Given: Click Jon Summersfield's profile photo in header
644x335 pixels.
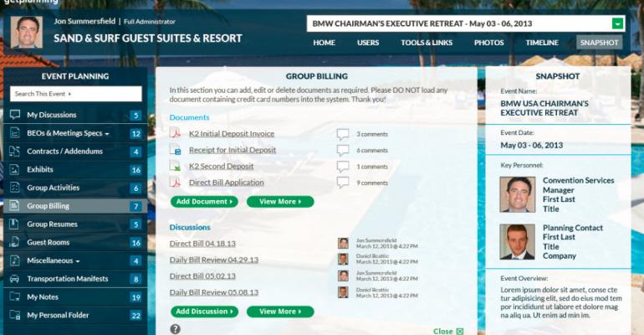Looking at the screenshot, I should coord(26,32).
